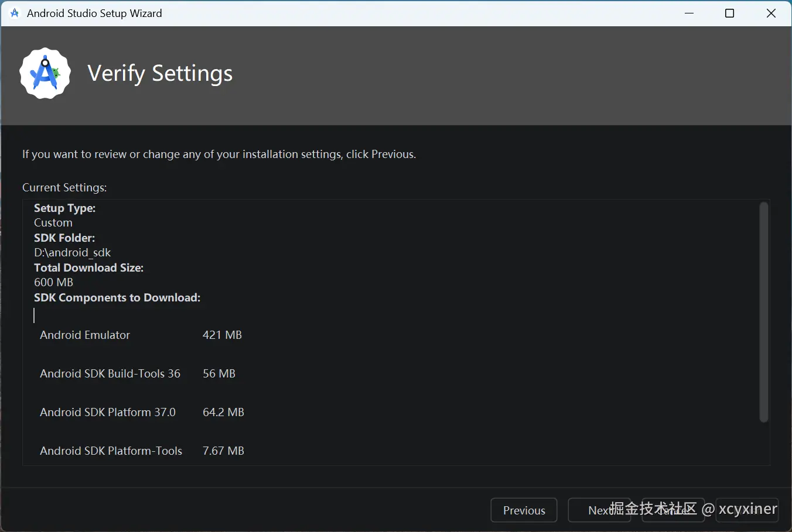
Task: Click the "Setup Type:" label
Action: pos(64,208)
